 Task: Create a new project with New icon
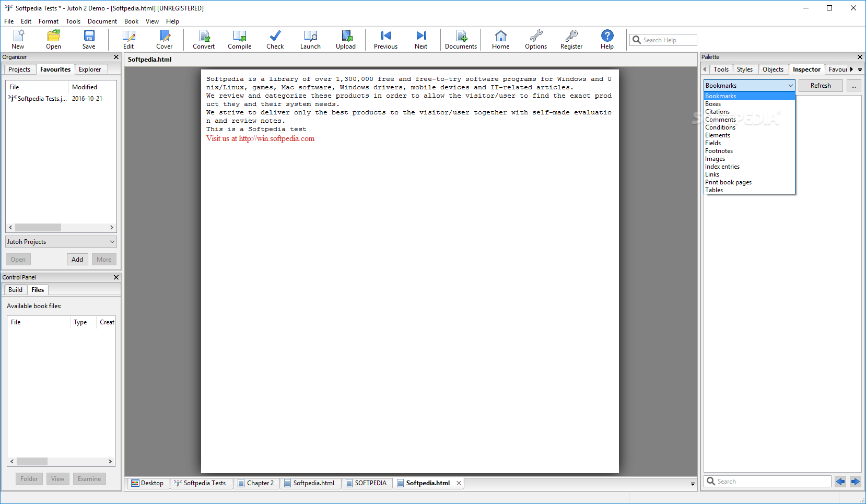tap(18, 40)
